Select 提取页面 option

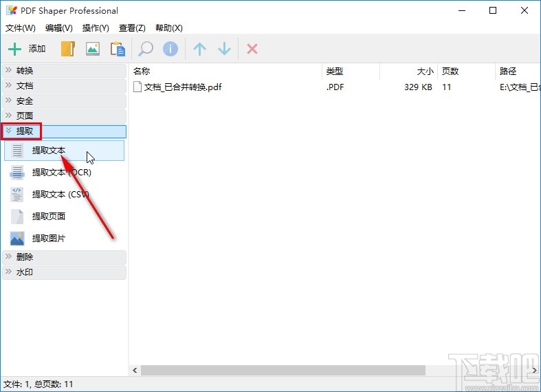[x=64, y=217]
